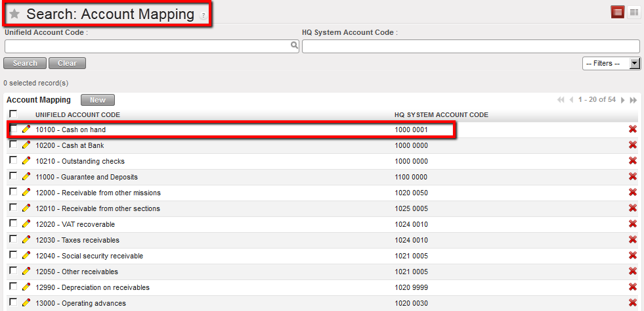Edit the 10100 Cash on hand row

[x=26, y=130]
